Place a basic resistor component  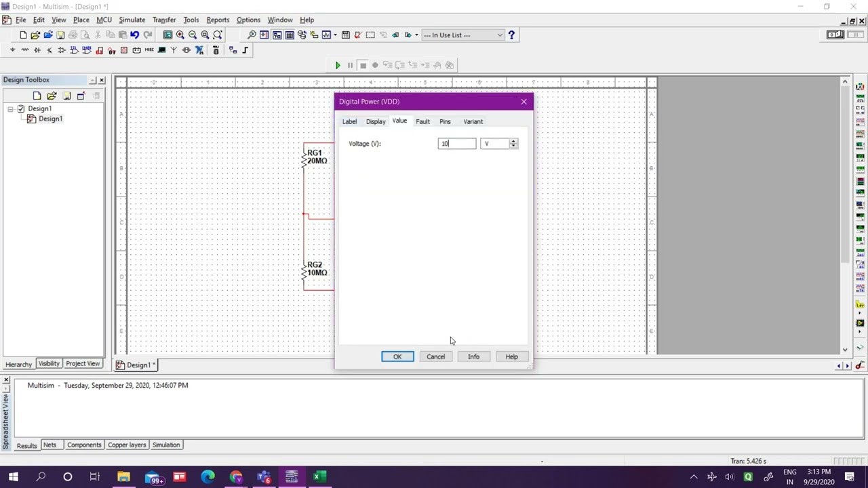[x=25, y=50]
